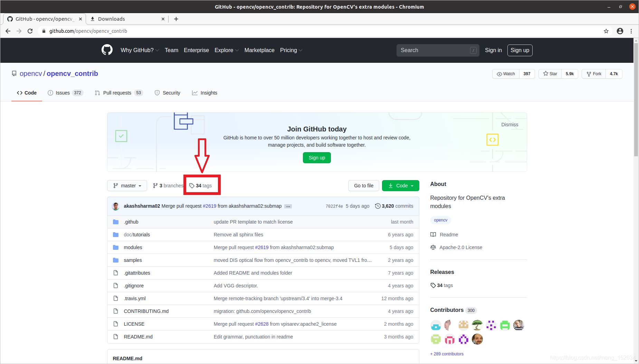Viewport: 639px width, 364px height.
Task: Switch to the Code tab
Action: [27, 93]
